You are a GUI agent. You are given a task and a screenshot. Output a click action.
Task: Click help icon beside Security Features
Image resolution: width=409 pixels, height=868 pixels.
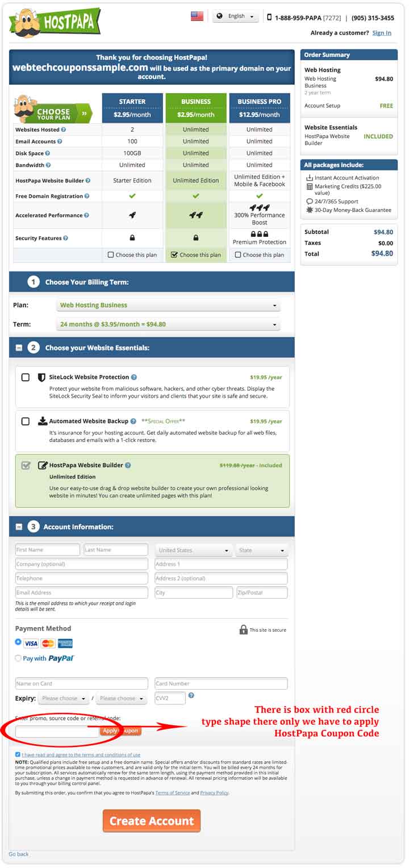pos(66,238)
